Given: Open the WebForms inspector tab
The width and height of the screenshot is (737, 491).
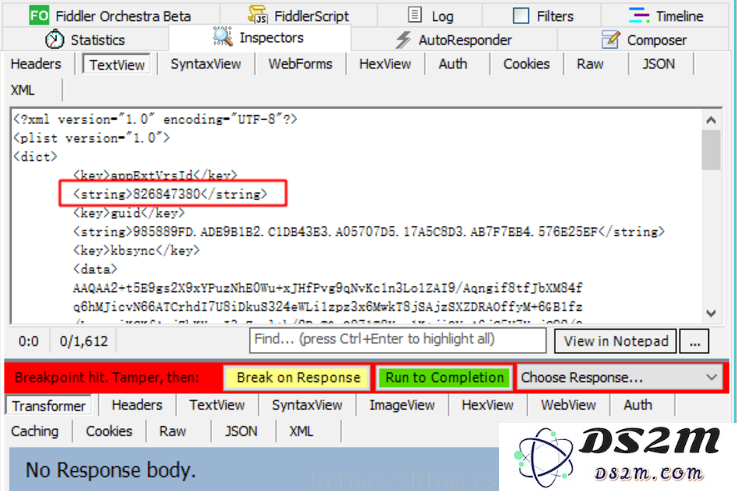Looking at the screenshot, I should pos(300,64).
